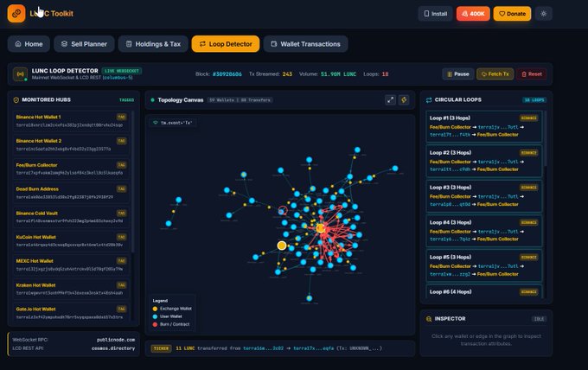Expand the Topology Canvas to fullscreen
This screenshot has width=588, height=370.
click(x=390, y=100)
